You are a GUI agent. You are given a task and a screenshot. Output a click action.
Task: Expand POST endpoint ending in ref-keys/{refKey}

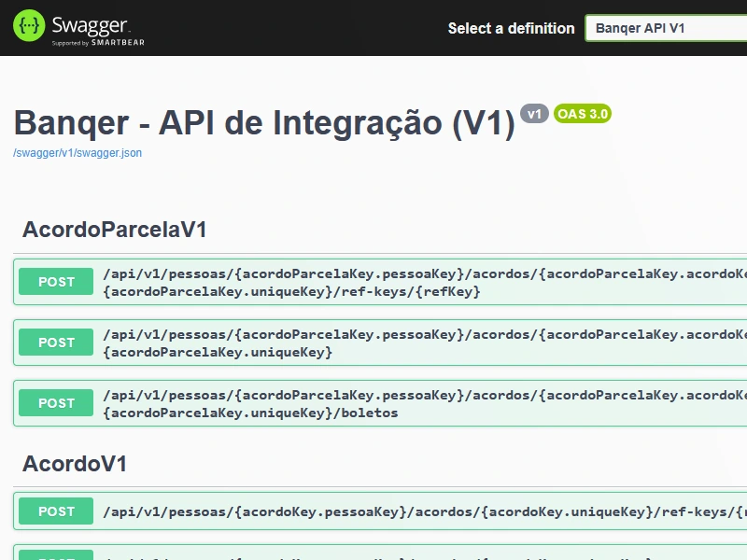(380, 282)
